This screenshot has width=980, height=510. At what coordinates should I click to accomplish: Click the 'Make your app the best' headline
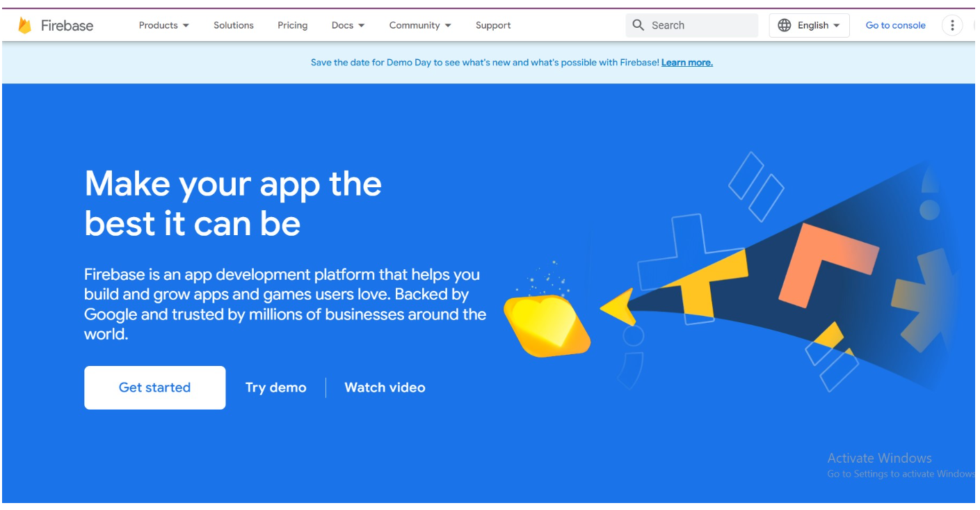233,204
